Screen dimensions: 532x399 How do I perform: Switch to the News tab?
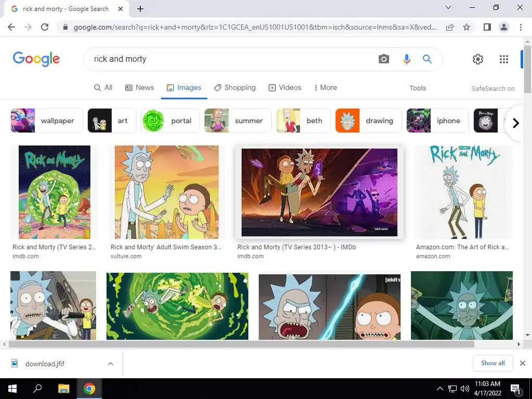coord(139,87)
